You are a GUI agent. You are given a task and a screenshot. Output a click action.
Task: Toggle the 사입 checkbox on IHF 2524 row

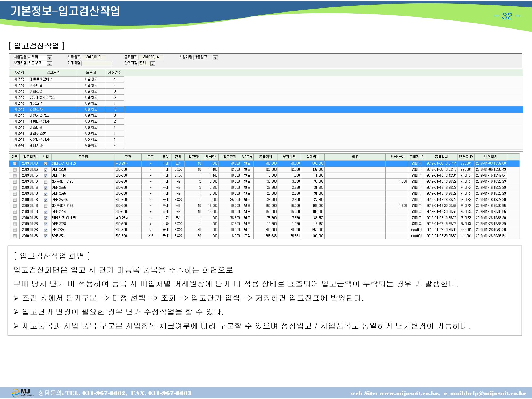[46, 230]
